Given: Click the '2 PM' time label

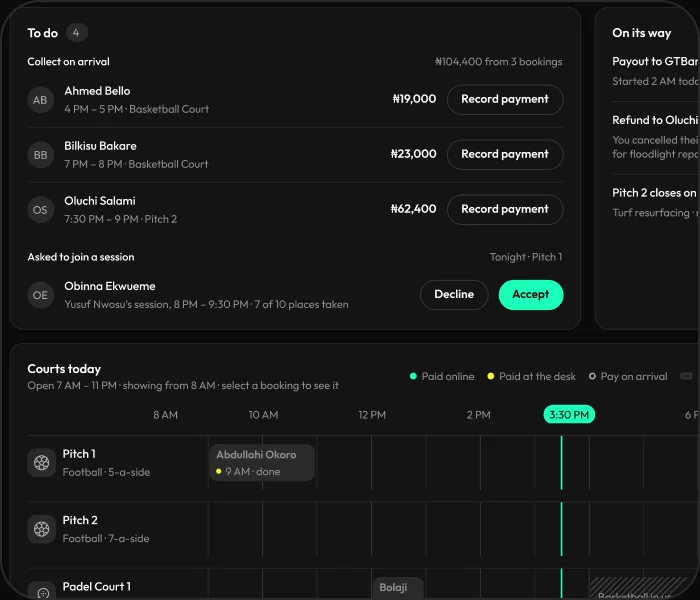Looking at the screenshot, I should (x=479, y=415).
